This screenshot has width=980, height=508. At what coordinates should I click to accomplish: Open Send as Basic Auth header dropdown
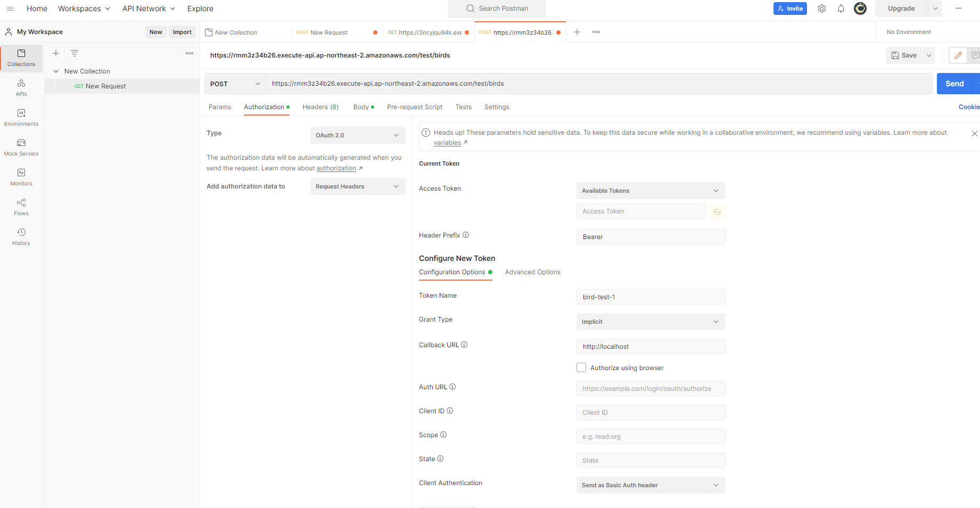tap(650, 485)
